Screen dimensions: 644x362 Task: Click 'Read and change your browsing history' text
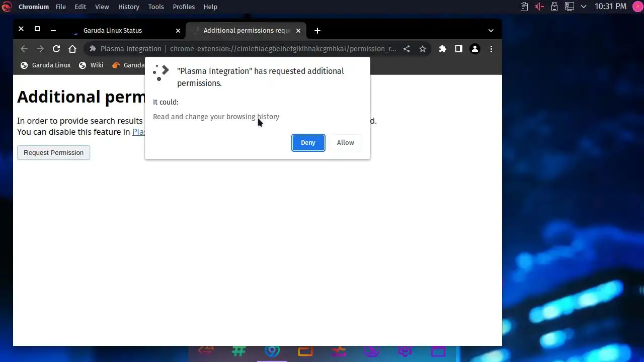216,117
